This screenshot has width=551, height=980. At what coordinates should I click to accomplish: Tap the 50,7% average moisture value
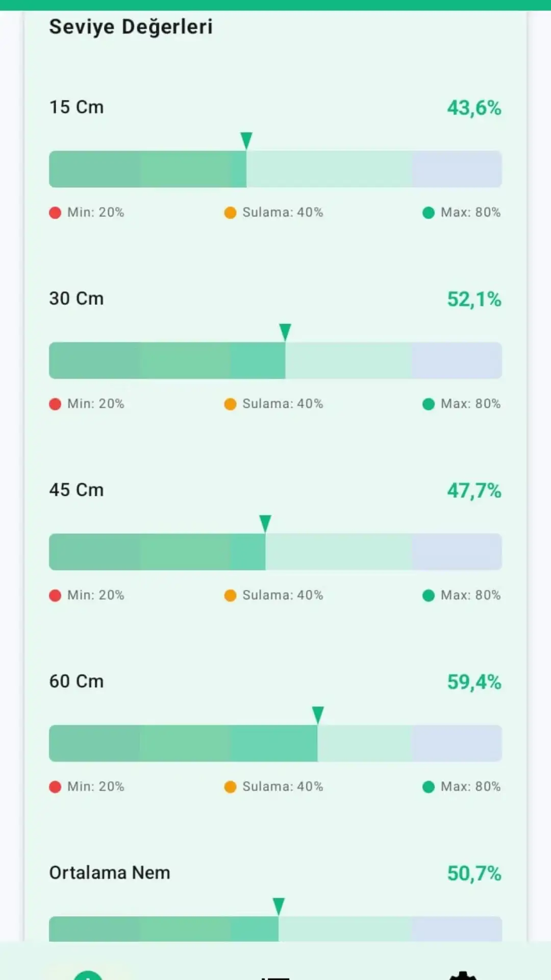pos(474,873)
